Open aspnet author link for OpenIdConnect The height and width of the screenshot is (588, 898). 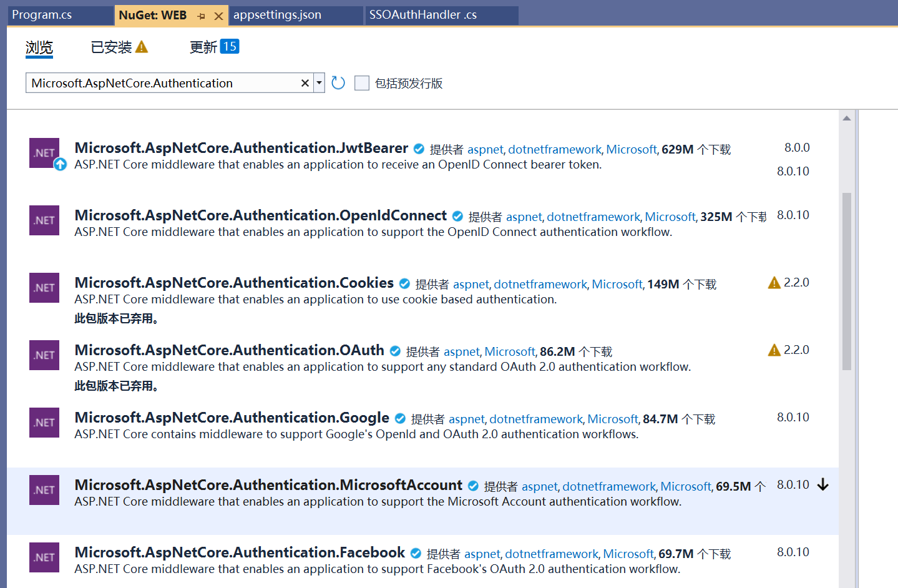click(x=524, y=217)
